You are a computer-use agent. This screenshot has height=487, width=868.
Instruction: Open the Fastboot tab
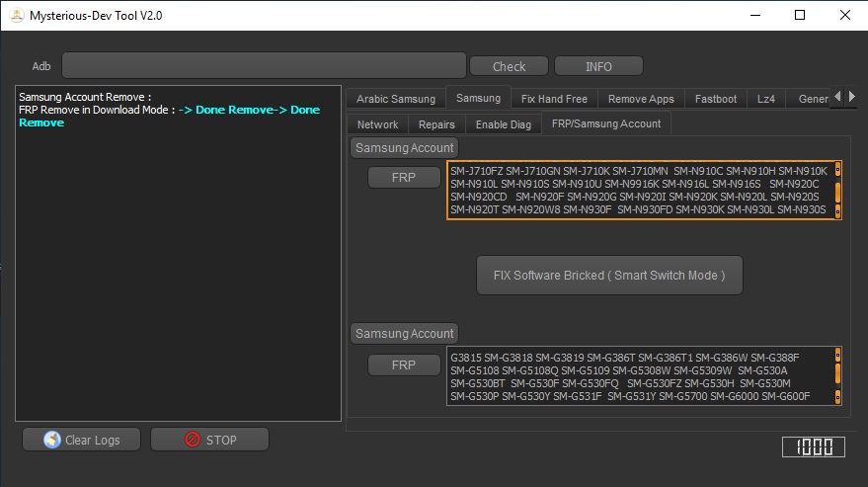pos(716,99)
